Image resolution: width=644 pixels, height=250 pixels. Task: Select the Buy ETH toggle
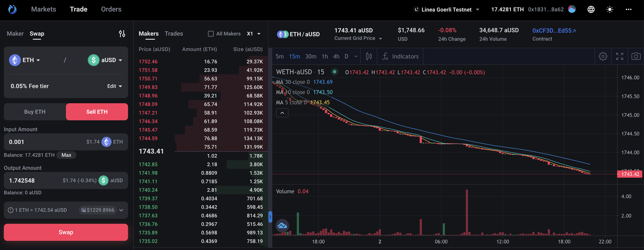coord(35,112)
